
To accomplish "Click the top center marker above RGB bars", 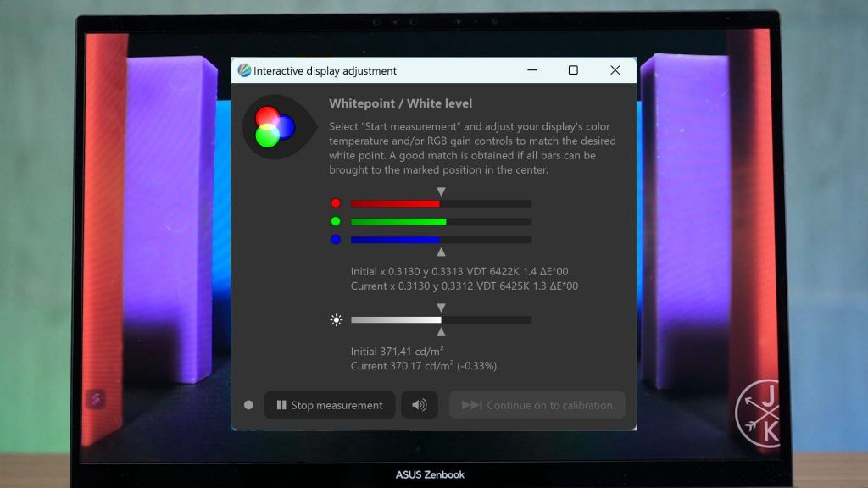I will click(x=441, y=191).
